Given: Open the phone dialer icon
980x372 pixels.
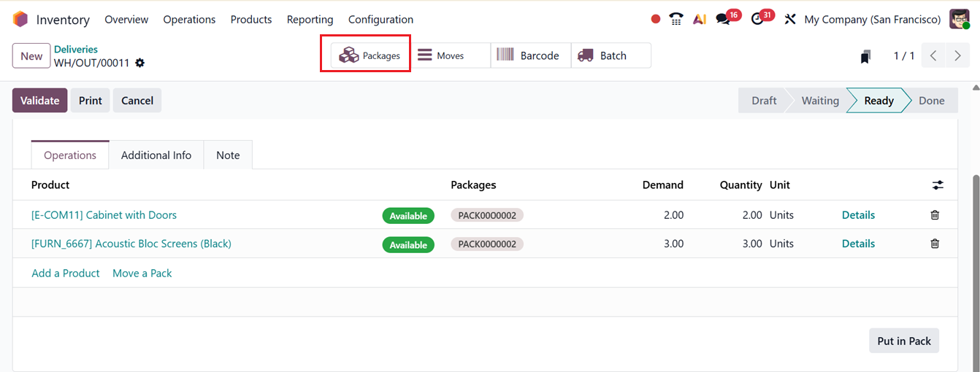Looking at the screenshot, I should click(x=676, y=20).
